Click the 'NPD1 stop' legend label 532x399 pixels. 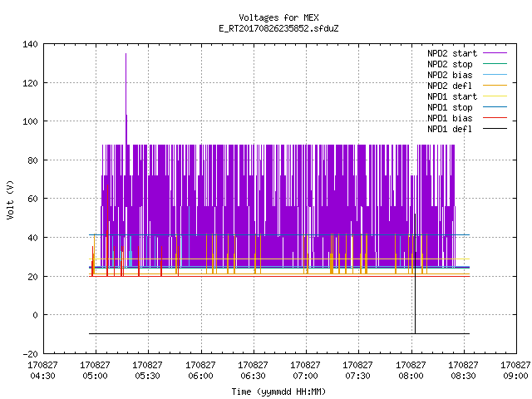point(450,107)
